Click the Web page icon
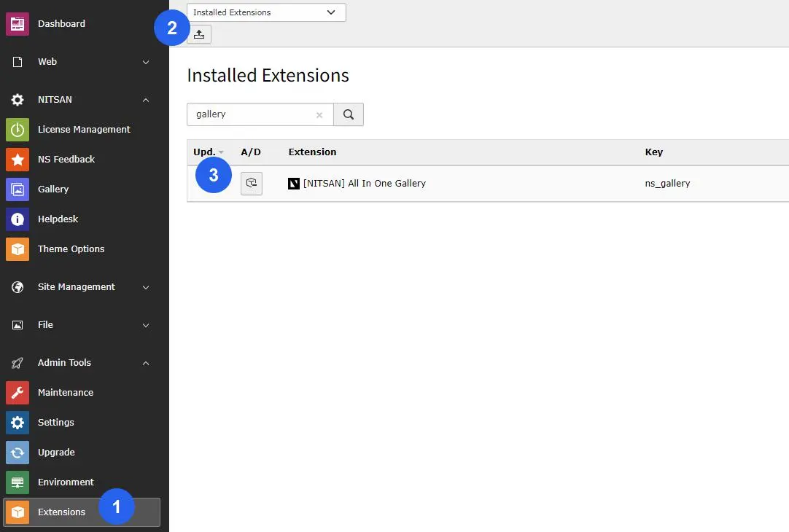This screenshot has width=789, height=532. coord(17,62)
